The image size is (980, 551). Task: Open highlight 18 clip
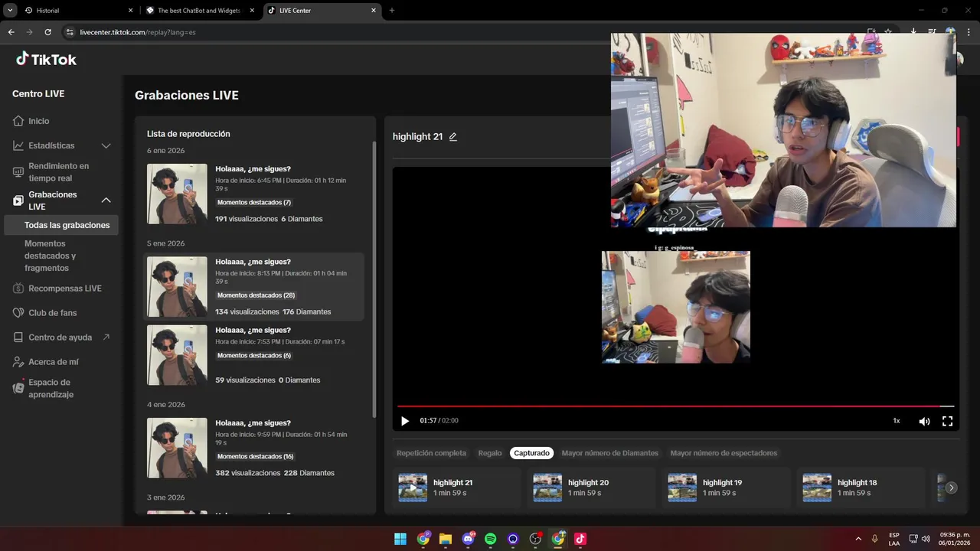(x=861, y=487)
